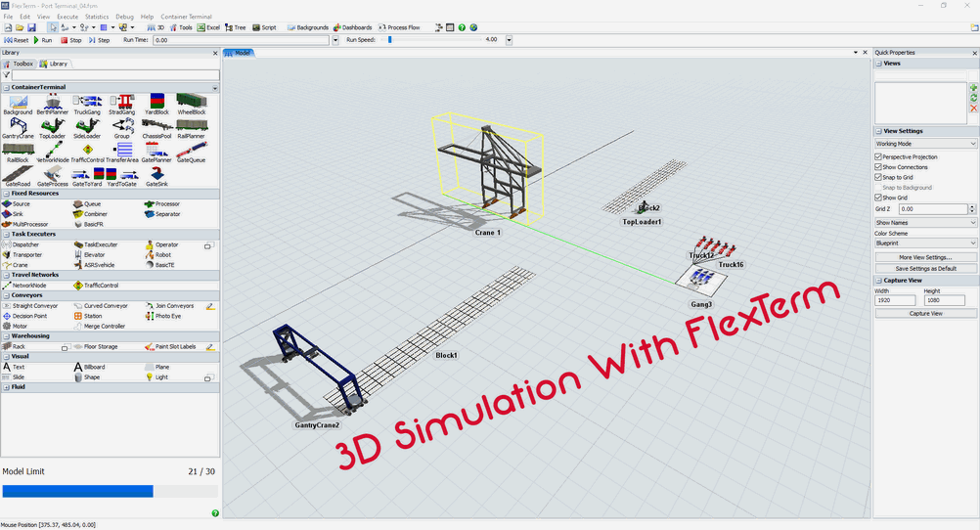Click the Capture View button

925,314
